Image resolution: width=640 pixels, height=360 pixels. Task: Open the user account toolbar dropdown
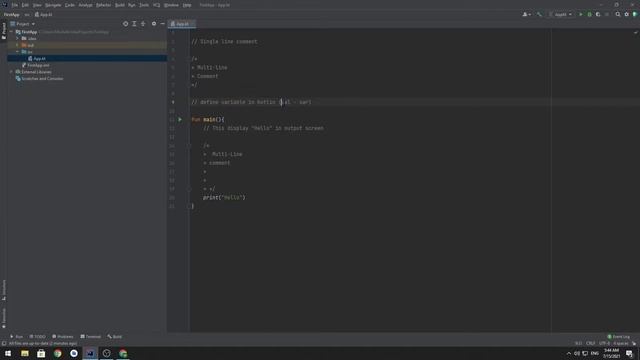pos(527,14)
